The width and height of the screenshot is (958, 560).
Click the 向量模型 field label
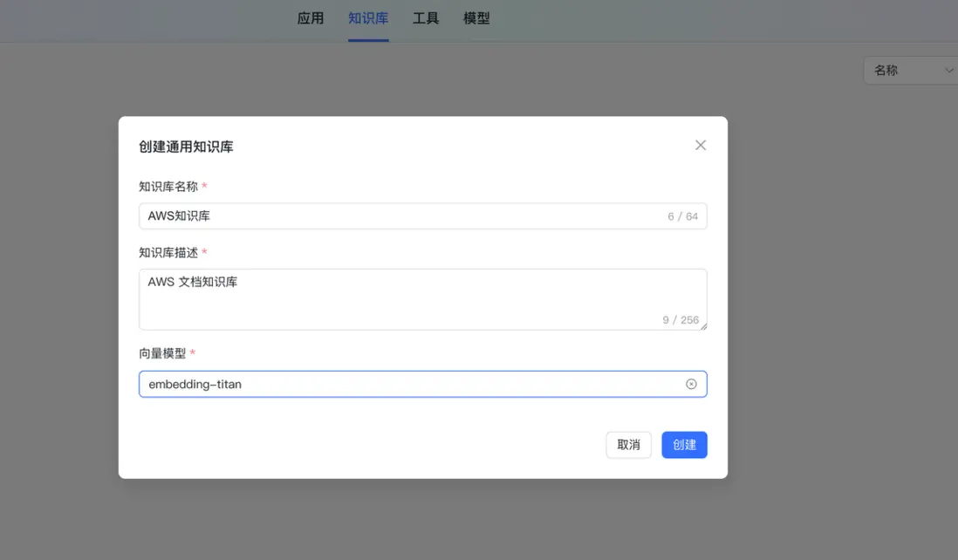162,353
